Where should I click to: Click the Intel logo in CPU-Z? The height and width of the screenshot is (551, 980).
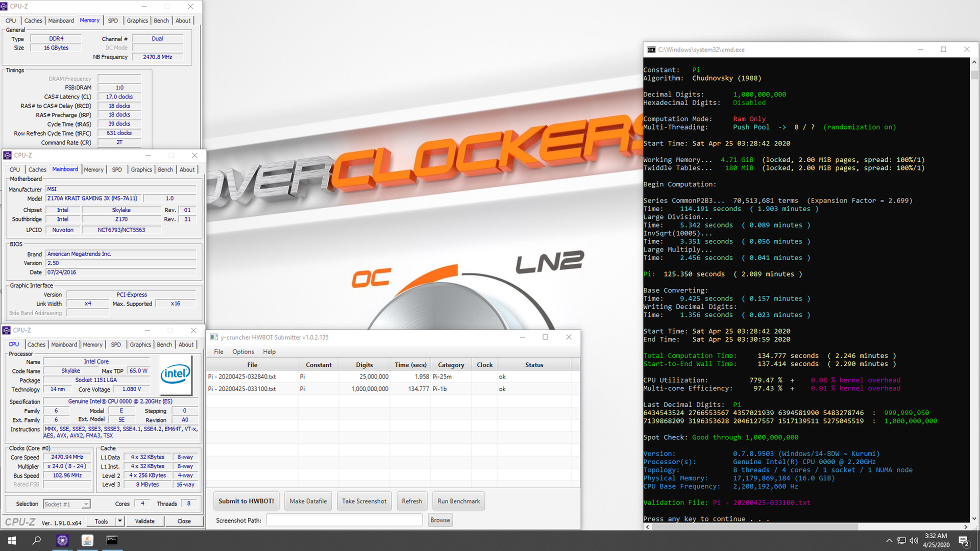[176, 374]
